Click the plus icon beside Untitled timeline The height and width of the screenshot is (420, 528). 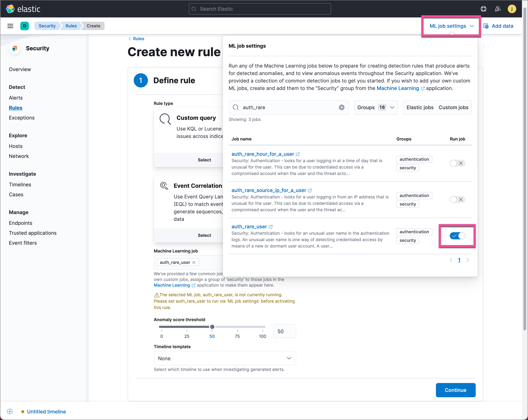coord(10,411)
